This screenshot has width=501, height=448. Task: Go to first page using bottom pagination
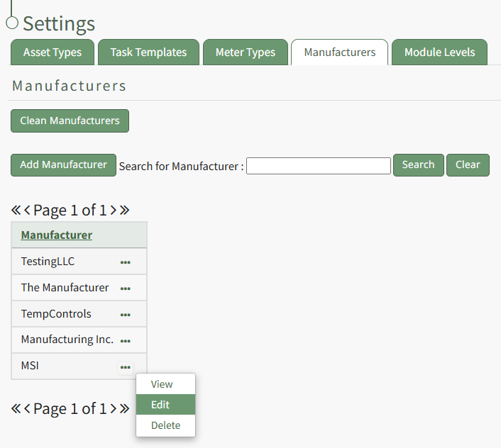tap(16, 409)
